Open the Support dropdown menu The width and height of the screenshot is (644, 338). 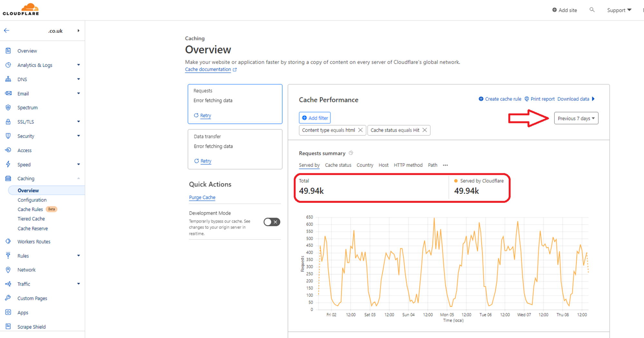[x=619, y=10]
